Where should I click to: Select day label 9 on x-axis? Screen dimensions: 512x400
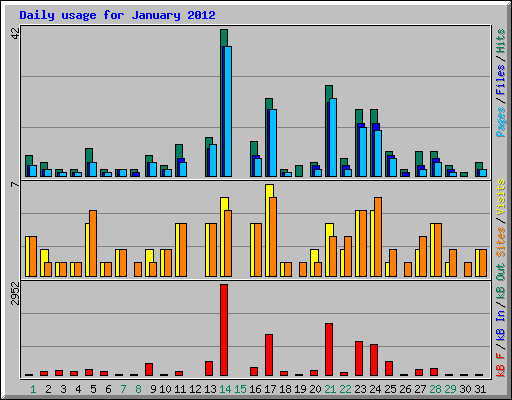click(153, 389)
